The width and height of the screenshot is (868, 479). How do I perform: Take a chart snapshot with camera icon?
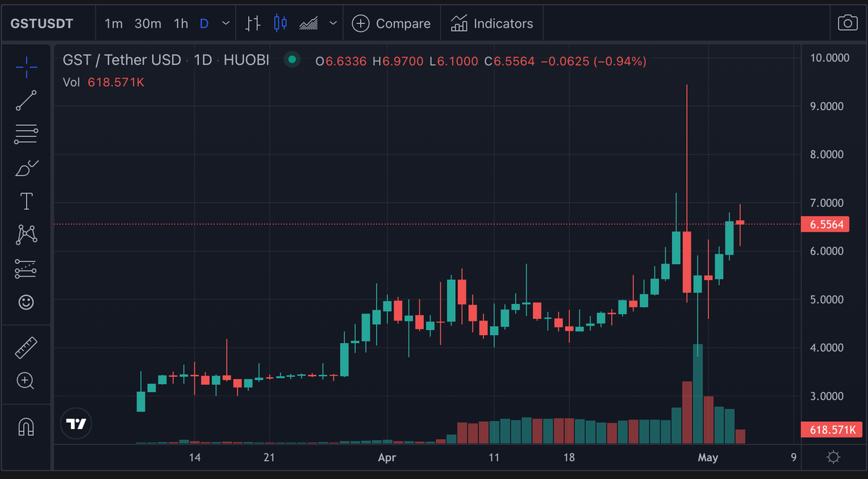point(847,23)
